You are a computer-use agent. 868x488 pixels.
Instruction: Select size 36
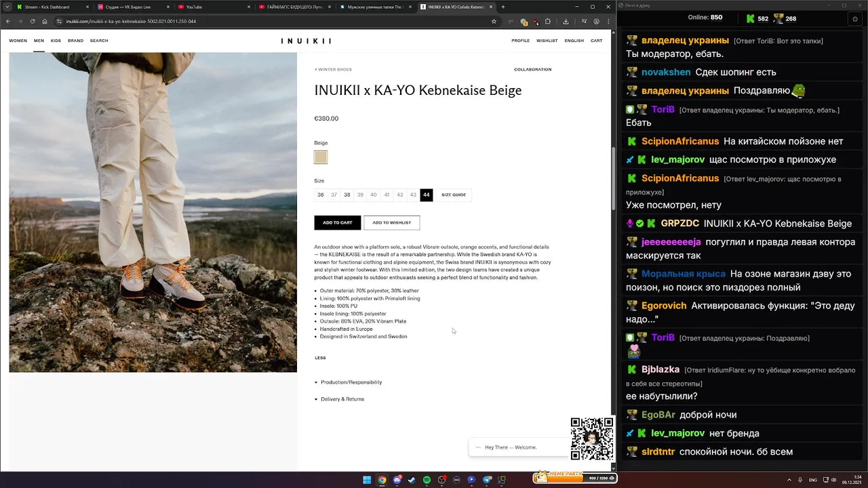click(321, 195)
